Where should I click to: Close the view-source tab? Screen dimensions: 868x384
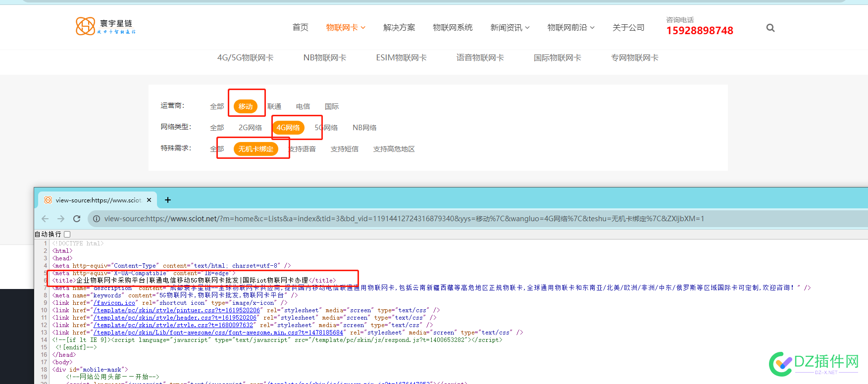click(149, 200)
